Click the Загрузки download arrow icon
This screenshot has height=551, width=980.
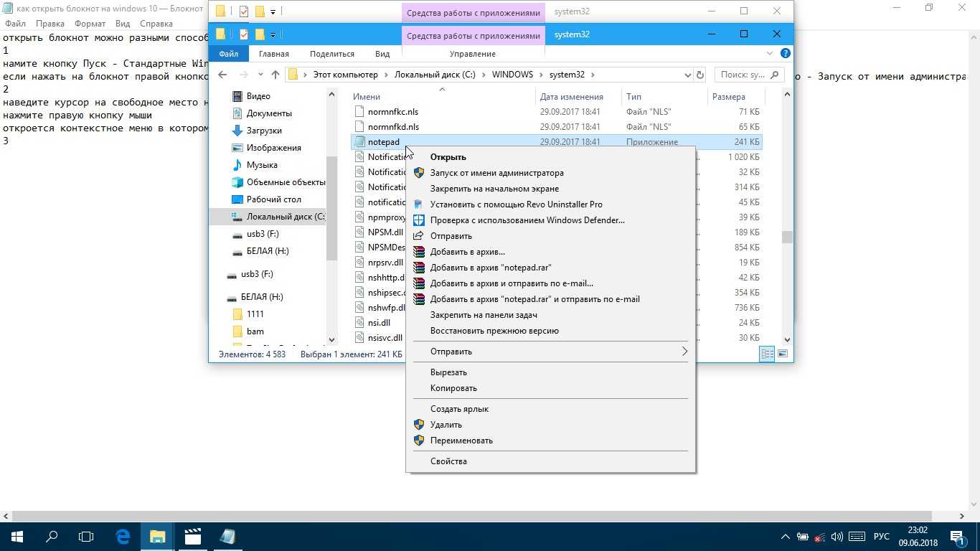click(x=237, y=131)
